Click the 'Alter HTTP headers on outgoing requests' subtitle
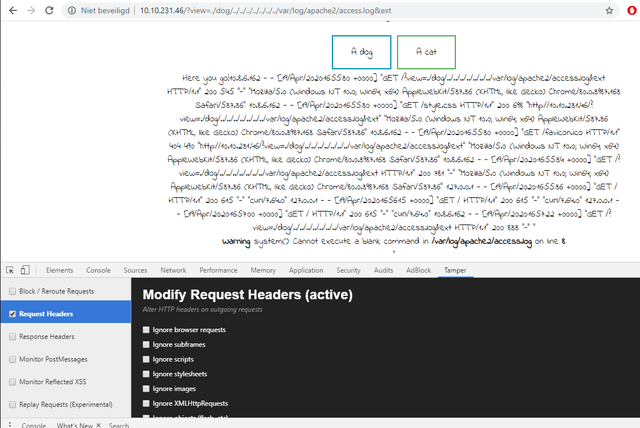 pyautogui.click(x=202, y=310)
